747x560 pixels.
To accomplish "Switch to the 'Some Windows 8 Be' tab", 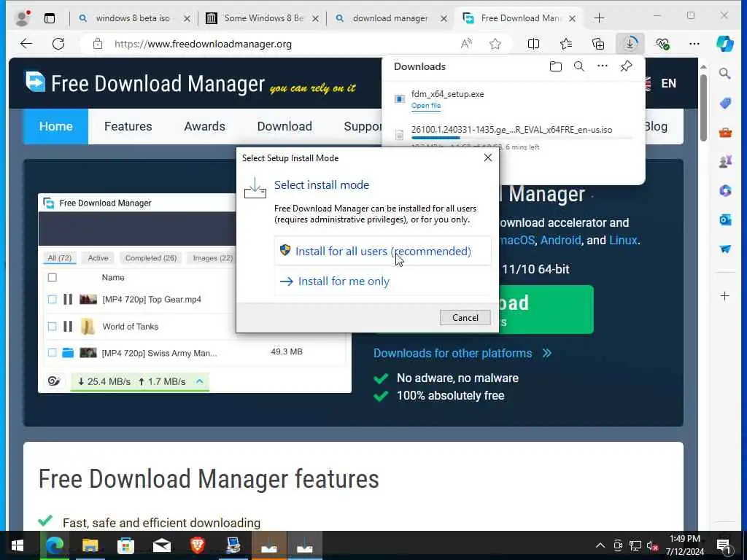I will [263, 18].
